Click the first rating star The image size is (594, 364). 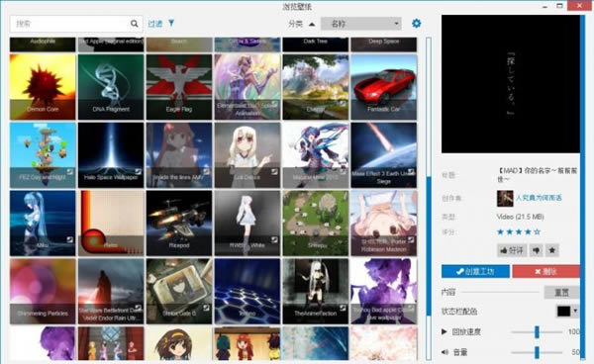click(x=500, y=231)
